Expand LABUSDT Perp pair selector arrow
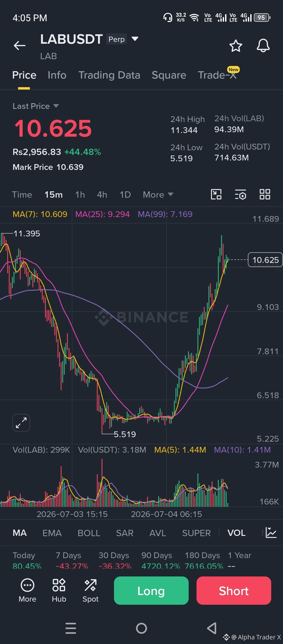 point(135,39)
